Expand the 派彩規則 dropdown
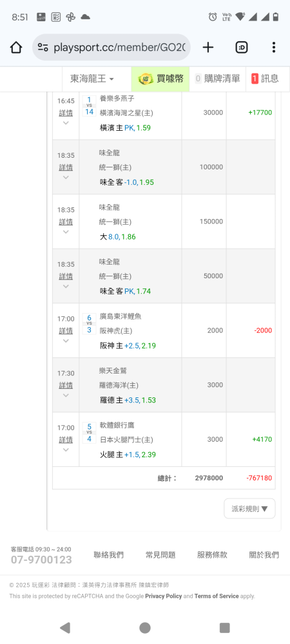 (x=250, y=509)
